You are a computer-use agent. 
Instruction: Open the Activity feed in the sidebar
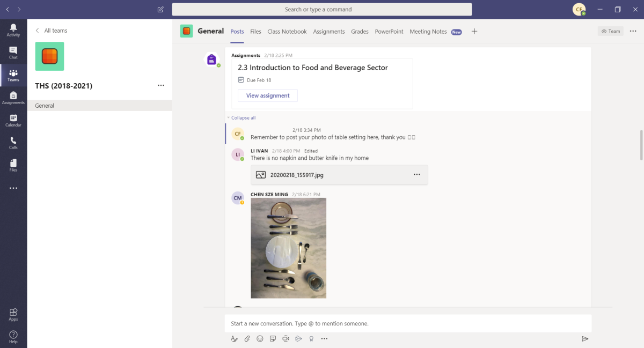13,30
